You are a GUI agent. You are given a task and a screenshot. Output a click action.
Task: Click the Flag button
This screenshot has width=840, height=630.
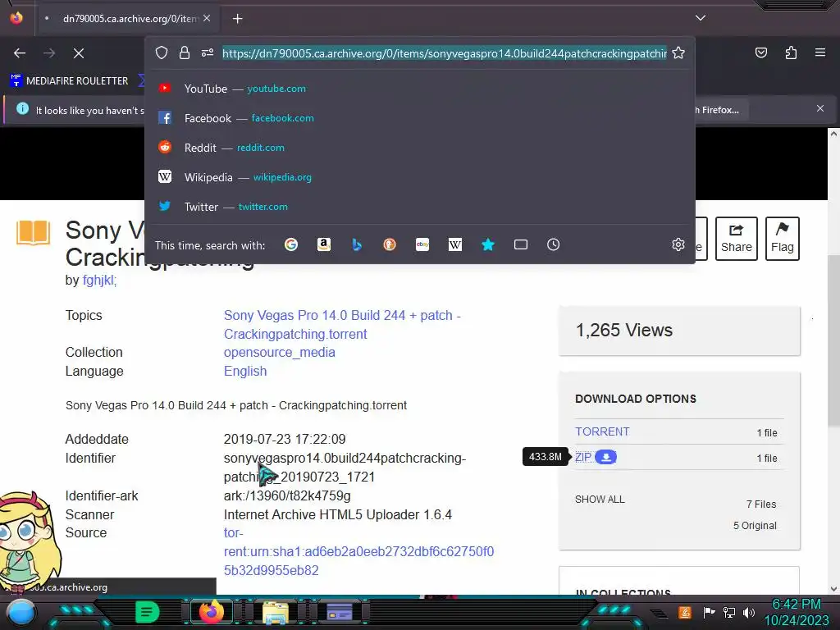(782, 239)
